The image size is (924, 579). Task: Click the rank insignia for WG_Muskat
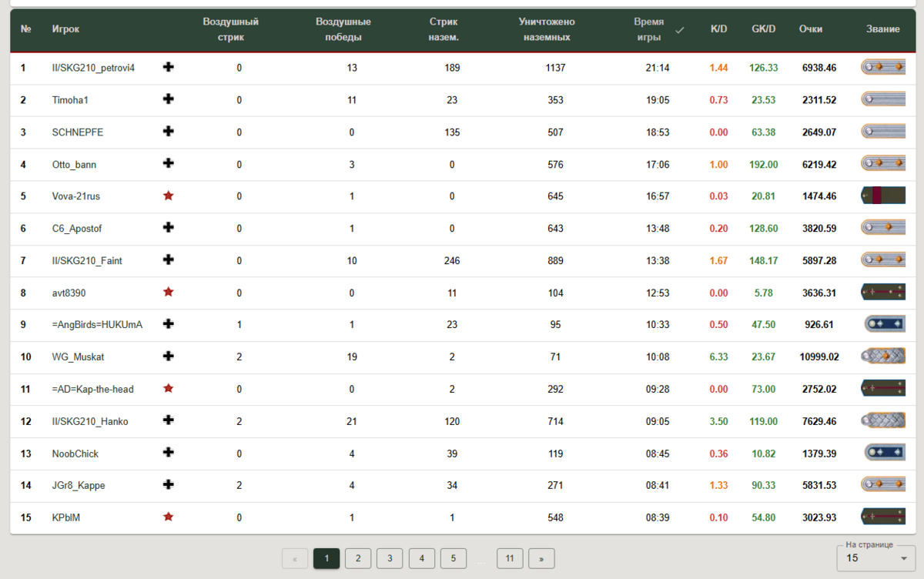click(x=882, y=356)
